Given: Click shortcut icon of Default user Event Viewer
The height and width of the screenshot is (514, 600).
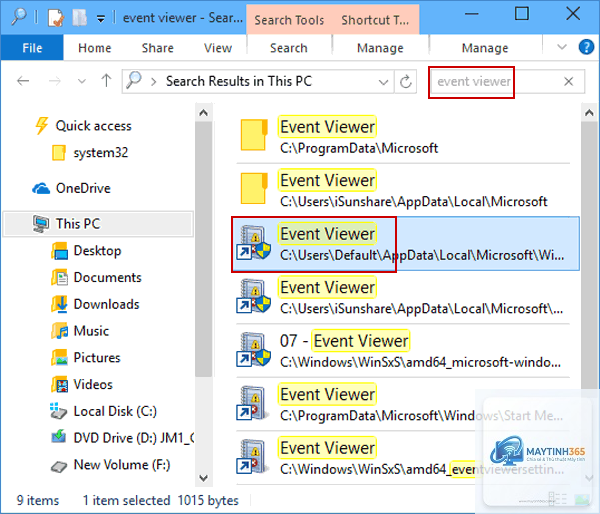Looking at the screenshot, I should 254,242.
